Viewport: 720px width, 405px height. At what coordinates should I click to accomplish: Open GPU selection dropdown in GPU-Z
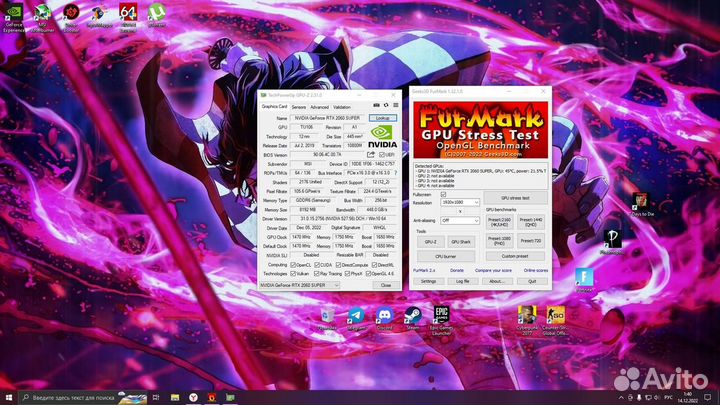[x=299, y=285]
